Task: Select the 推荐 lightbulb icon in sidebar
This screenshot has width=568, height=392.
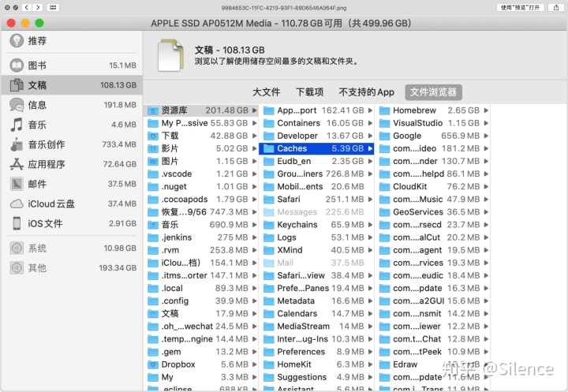Action: point(17,40)
